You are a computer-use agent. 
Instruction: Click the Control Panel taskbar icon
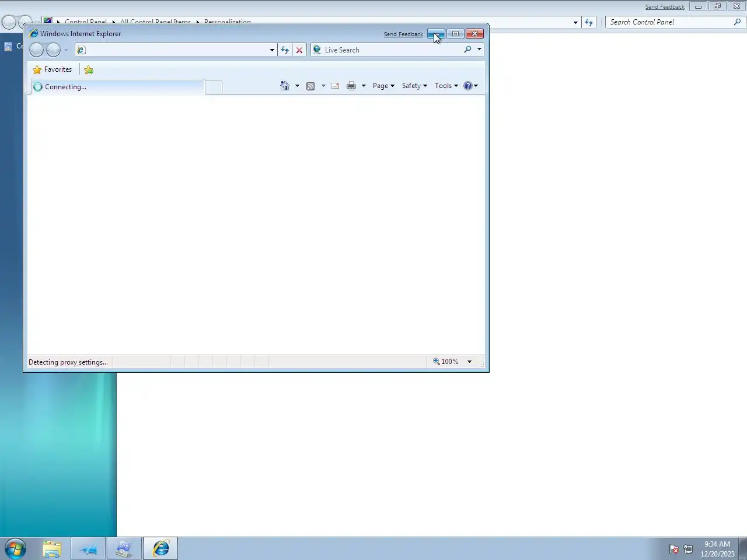click(x=124, y=548)
